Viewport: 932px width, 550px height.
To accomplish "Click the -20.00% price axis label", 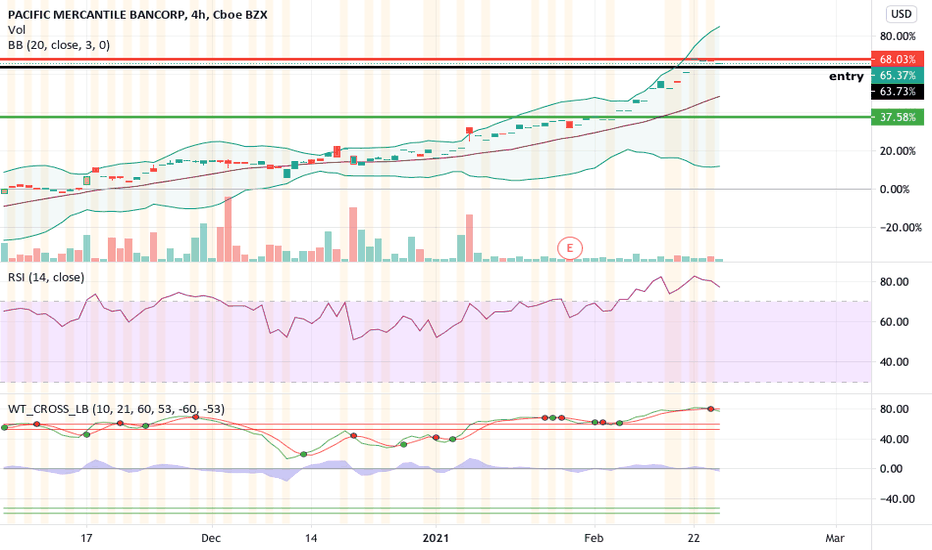I will (x=899, y=227).
